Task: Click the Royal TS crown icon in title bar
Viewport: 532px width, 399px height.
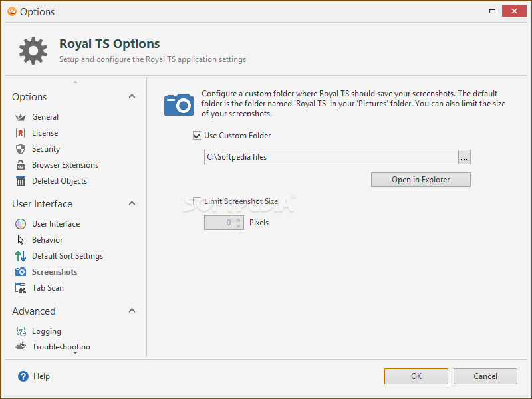Action: [11, 11]
